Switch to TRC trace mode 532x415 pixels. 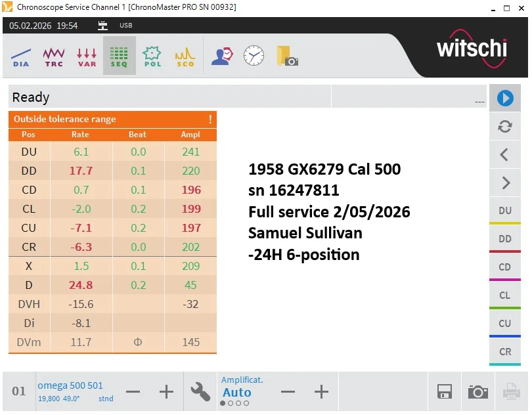[x=54, y=56]
